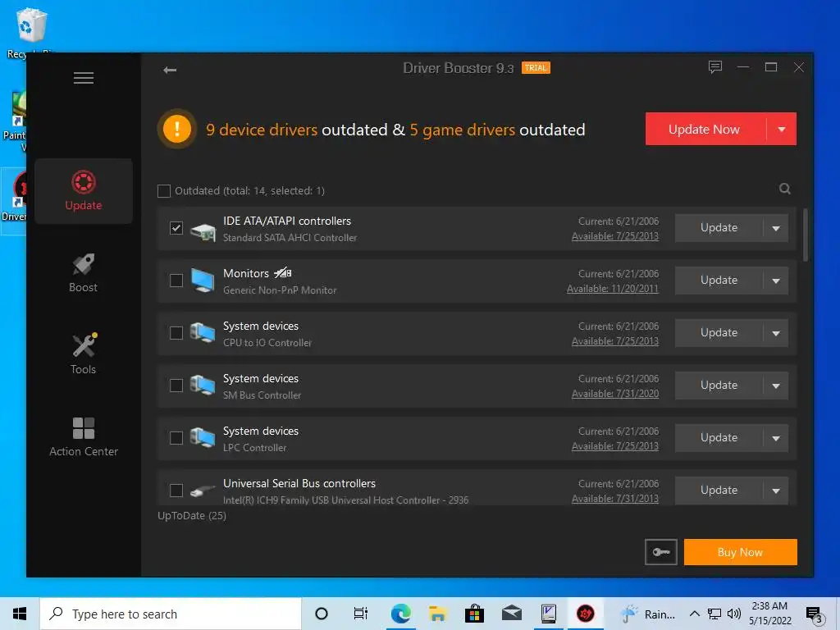This screenshot has height=630, width=840.
Task: Expand Update options for IDE ATA/ATAPI controllers
Action: pos(776,228)
